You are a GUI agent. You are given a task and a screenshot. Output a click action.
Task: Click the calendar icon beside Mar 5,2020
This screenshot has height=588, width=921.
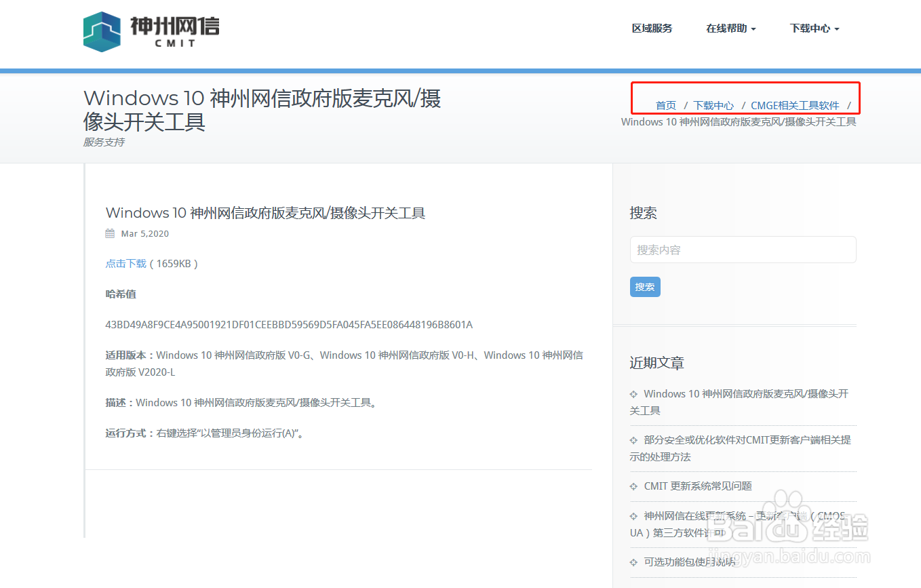coord(109,233)
